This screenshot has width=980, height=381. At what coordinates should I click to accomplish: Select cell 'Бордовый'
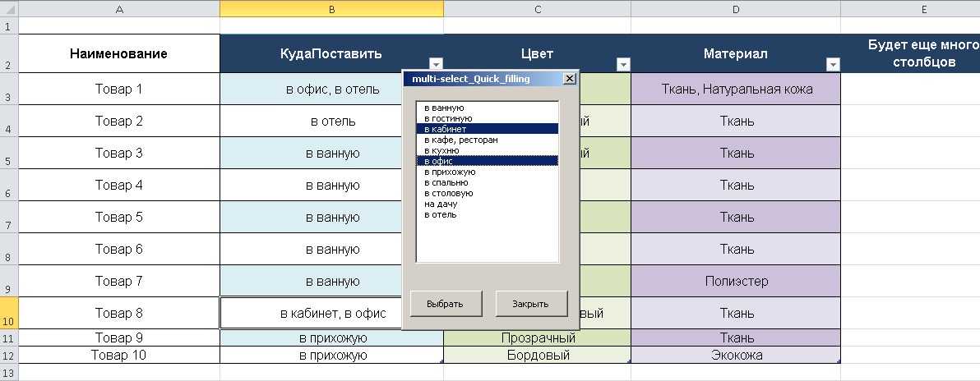(x=538, y=356)
